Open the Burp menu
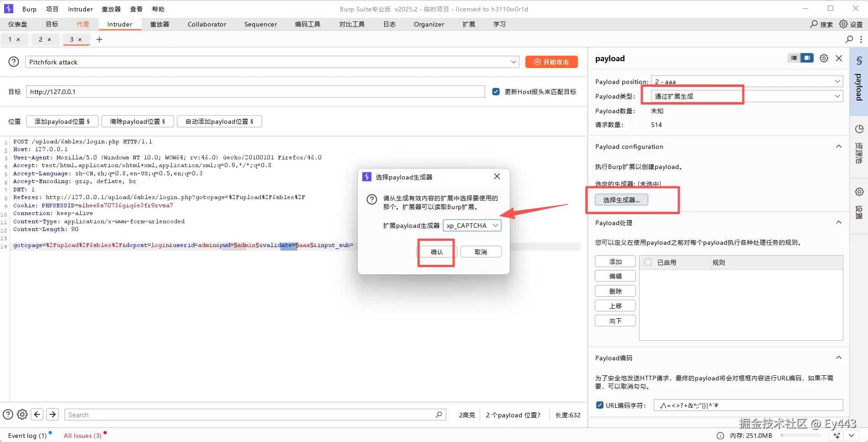Screen dimensions: 868x442 coord(29,9)
